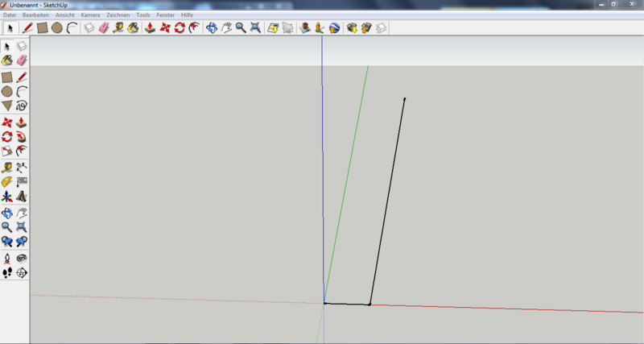The height and width of the screenshot is (344, 644).
Task: Select the Arc tool in top toolbar
Action: 72,27
